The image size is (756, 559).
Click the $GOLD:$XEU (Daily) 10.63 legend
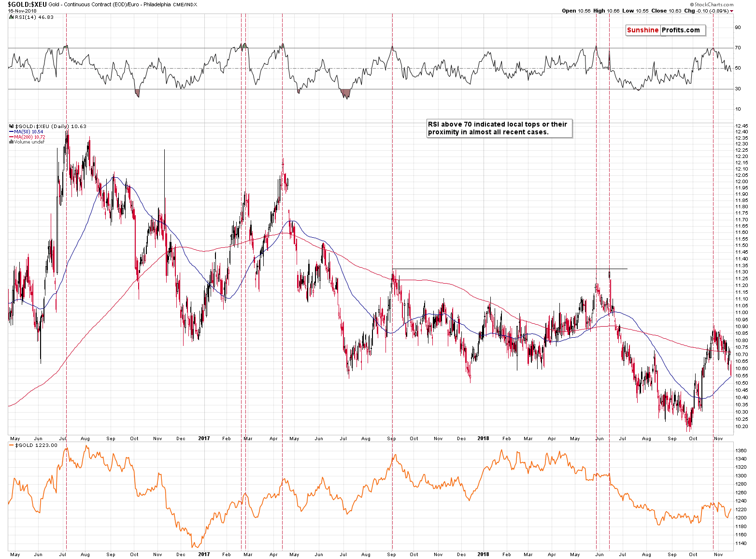click(51, 127)
